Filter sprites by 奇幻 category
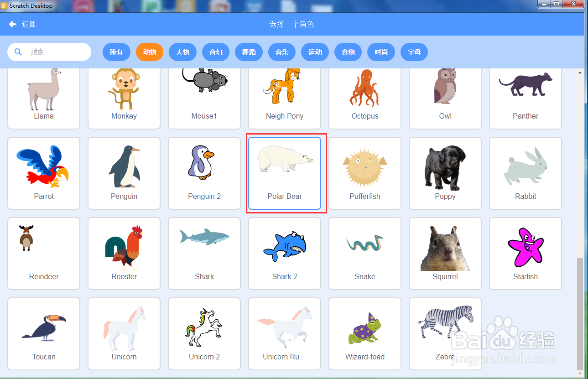This screenshot has height=379, width=588. [x=216, y=52]
